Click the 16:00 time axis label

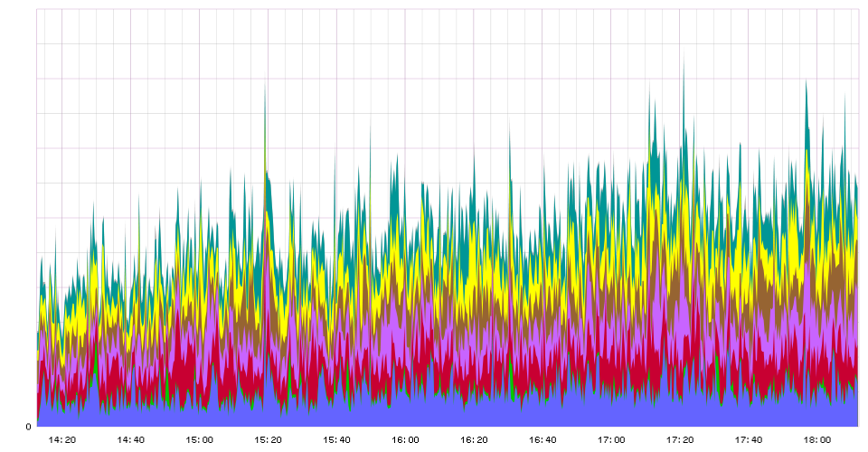tap(405, 440)
